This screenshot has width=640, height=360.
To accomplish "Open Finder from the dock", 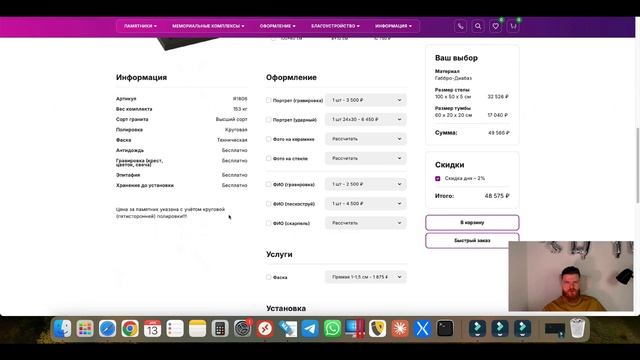I will 62,329.
